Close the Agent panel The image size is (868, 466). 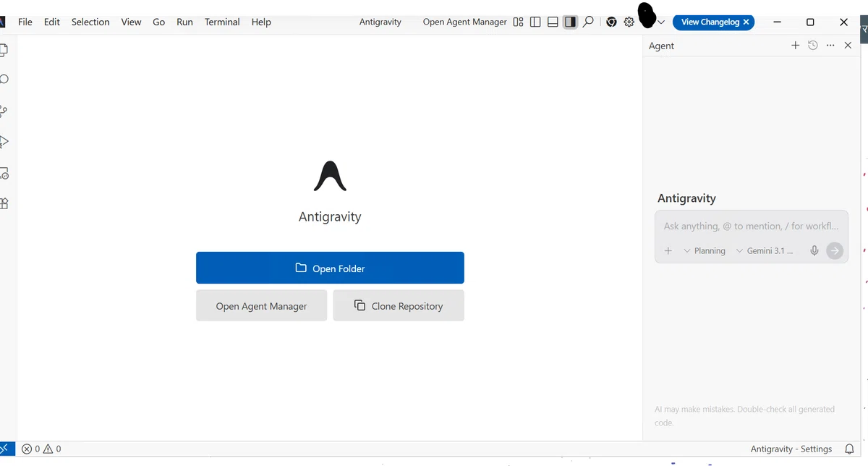tap(848, 45)
